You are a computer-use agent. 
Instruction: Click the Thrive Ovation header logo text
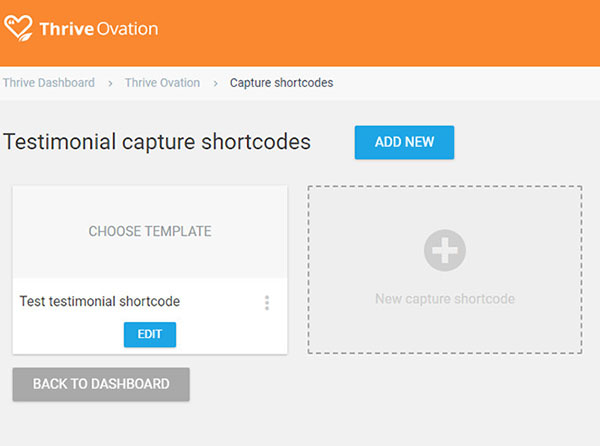pyautogui.click(x=98, y=29)
